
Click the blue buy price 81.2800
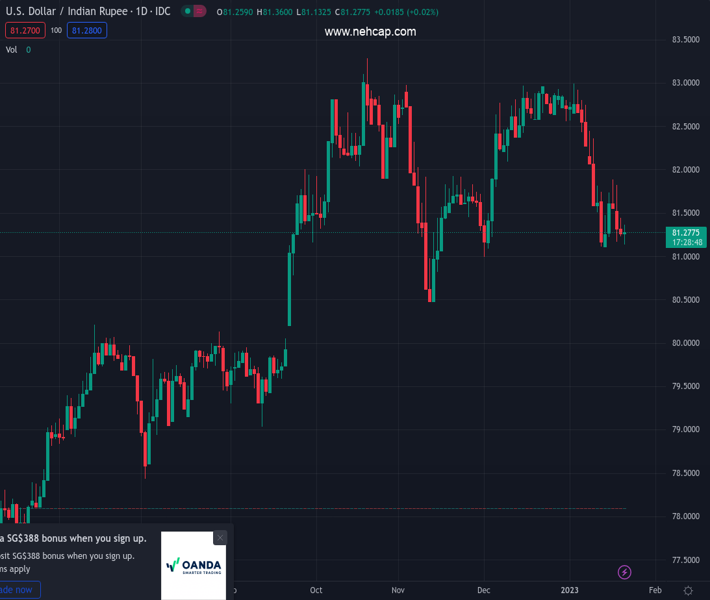pyautogui.click(x=87, y=31)
